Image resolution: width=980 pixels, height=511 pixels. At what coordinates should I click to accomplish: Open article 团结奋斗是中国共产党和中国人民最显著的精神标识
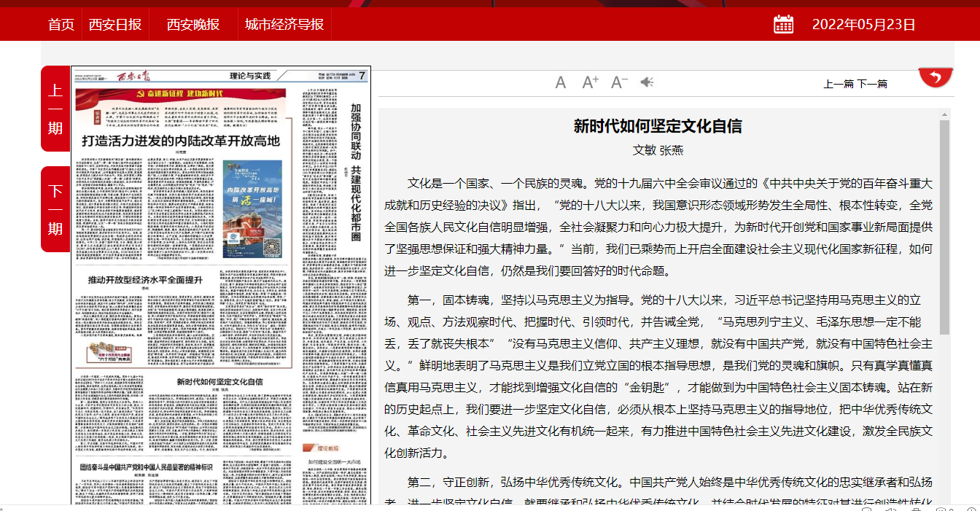point(146,466)
